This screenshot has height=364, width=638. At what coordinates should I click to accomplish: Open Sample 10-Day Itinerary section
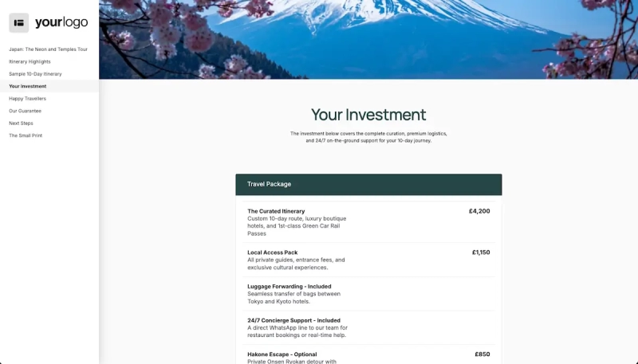pos(35,74)
